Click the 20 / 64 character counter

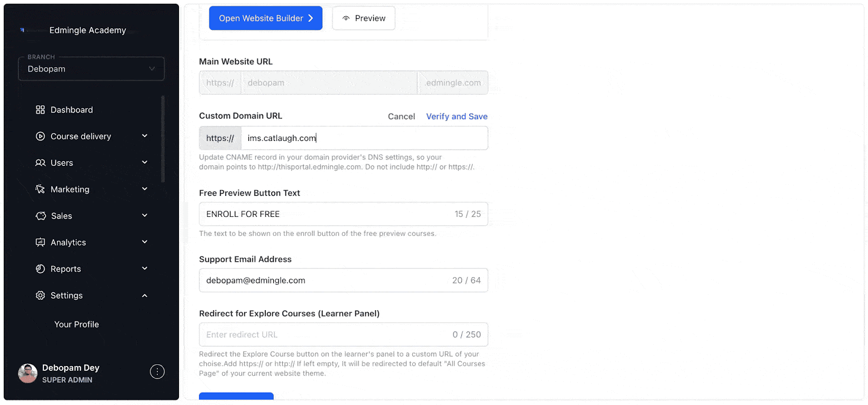[x=467, y=280]
